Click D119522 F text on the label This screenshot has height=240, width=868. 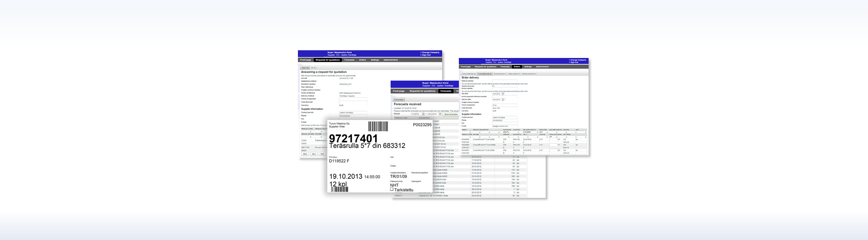tap(339, 161)
